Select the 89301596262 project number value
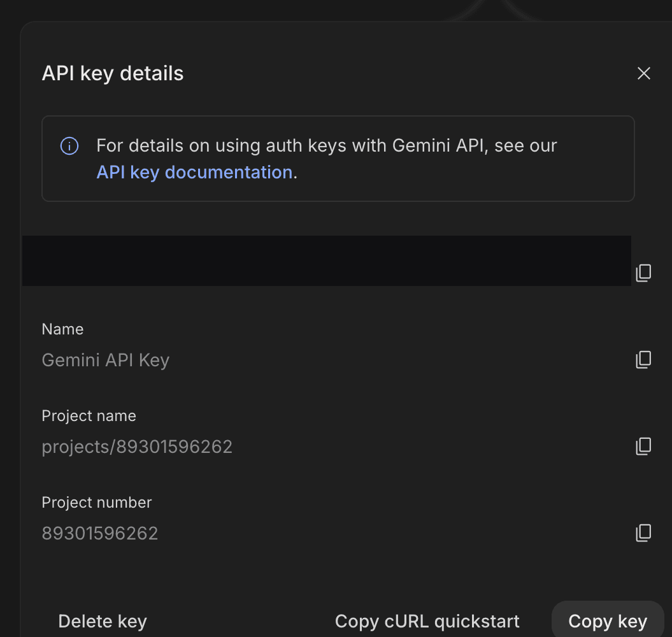The image size is (672, 637). click(x=100, y=533)
